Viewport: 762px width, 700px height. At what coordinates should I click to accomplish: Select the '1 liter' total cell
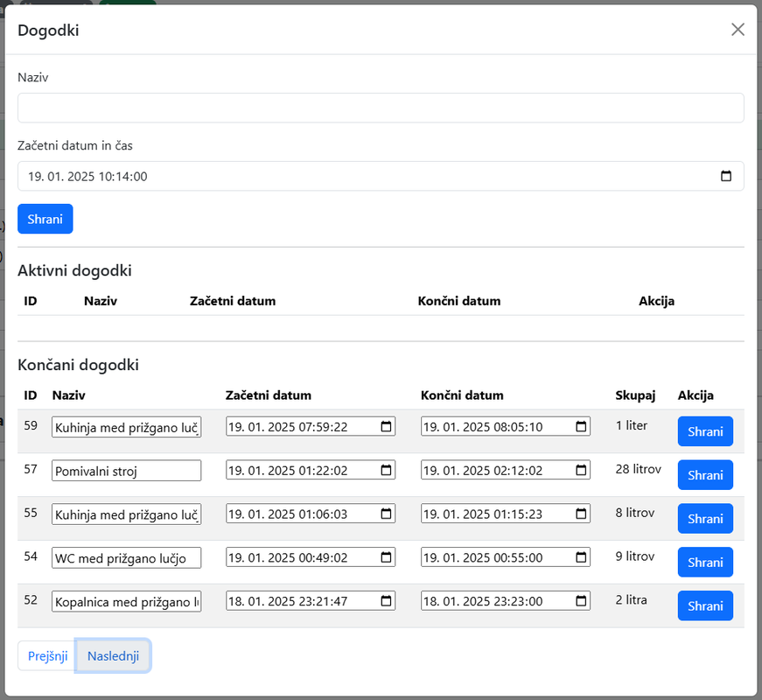click(x=632, y=425)
